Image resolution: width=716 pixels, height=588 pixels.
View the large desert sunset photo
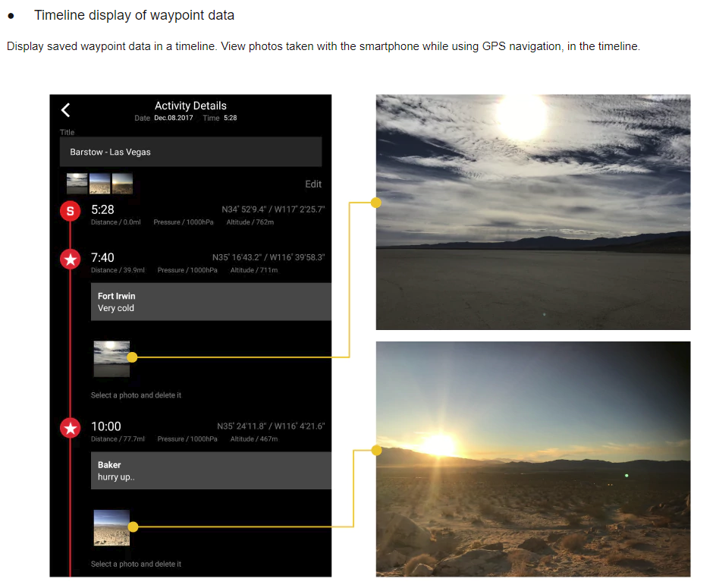[533, 459]
